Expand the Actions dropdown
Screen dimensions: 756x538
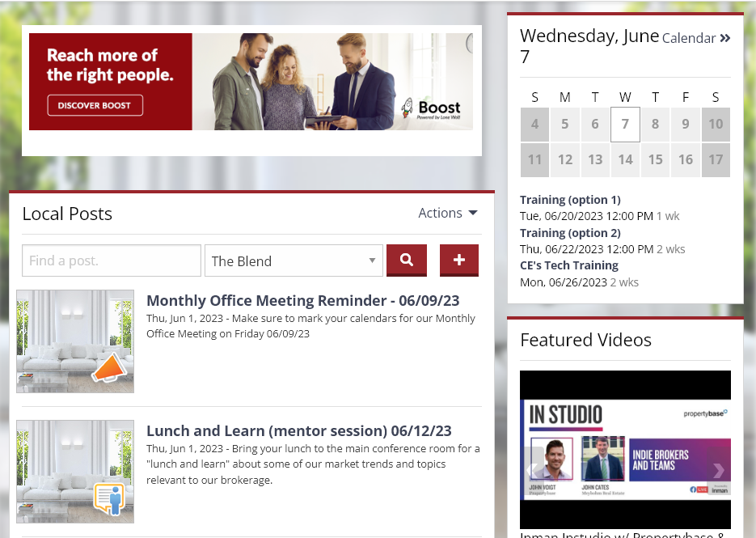tap(447, 213)
